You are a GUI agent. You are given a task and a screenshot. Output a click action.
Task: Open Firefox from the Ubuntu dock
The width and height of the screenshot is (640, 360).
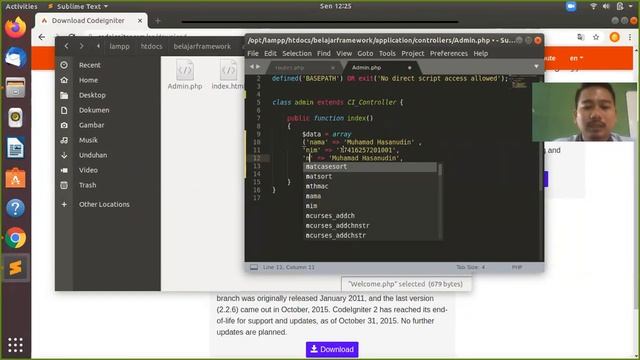(x=16, y=28)
